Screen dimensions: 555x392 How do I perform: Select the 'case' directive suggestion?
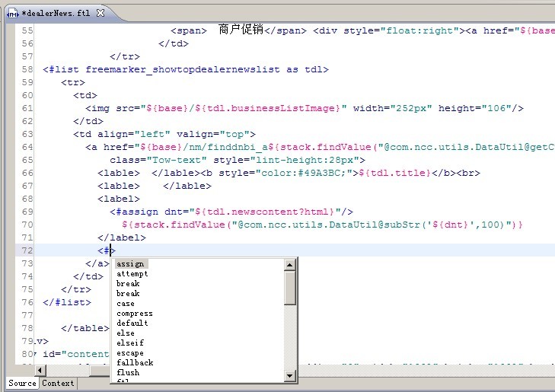point(126,304)
